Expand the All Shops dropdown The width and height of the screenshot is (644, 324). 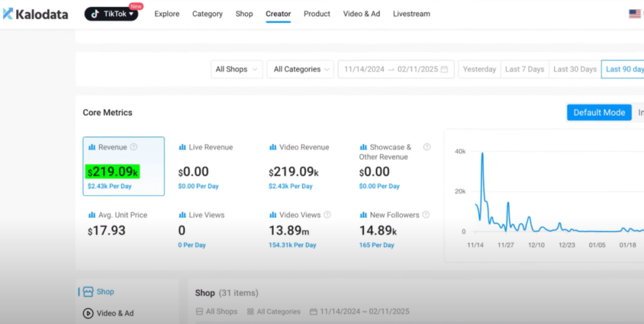(x=237, y=69)
